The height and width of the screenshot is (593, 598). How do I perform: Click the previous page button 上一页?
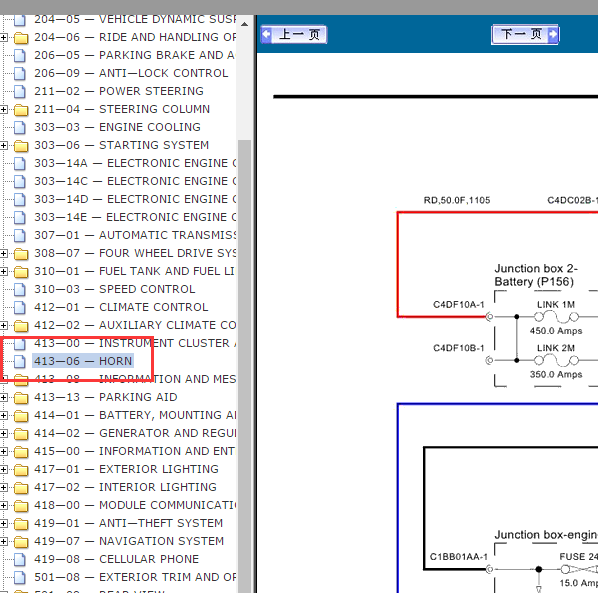[294, 35]
